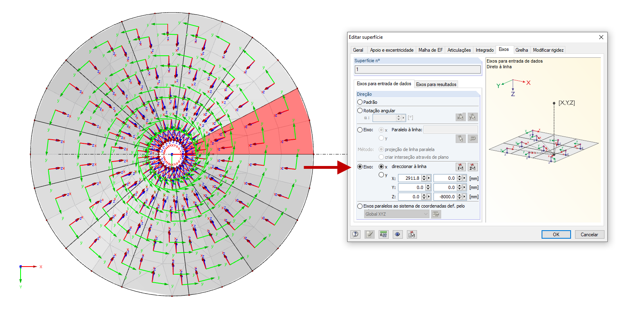Click the pick line cursor icon
The height and width of the screenshot is (313, 644).
coord(460,139)
